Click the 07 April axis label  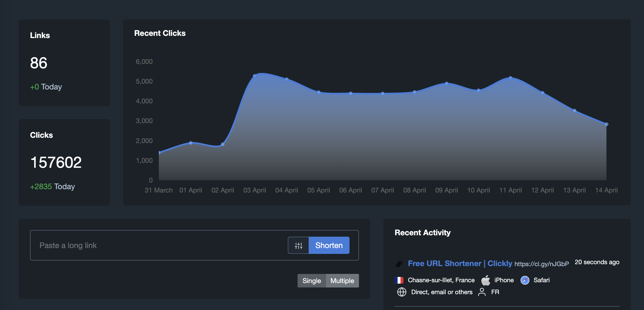click(382, 190)
